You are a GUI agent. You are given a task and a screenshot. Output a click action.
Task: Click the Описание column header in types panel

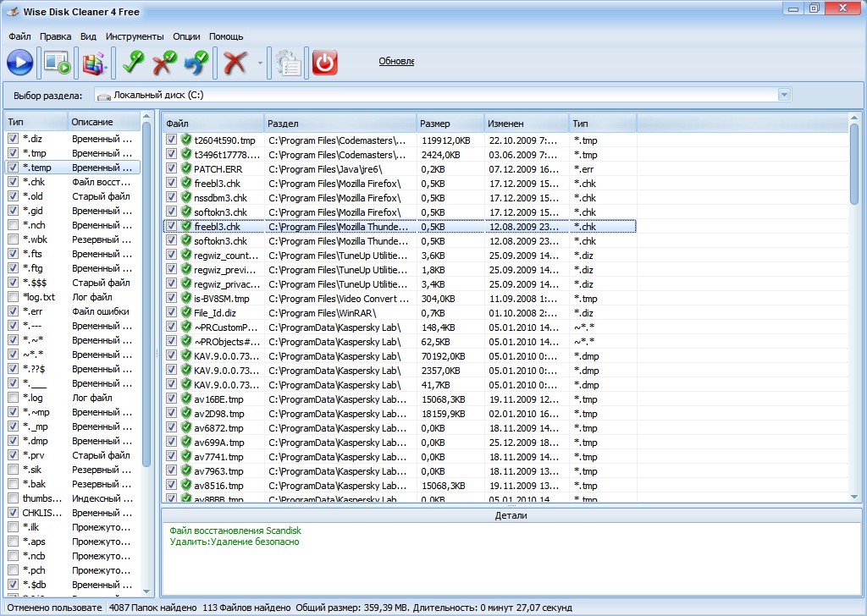coord(104,122)
